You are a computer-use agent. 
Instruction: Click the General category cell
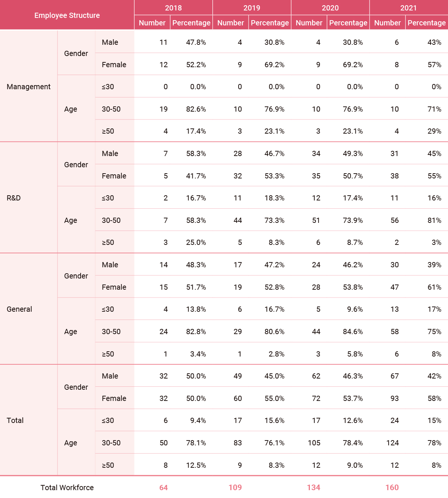19,309
